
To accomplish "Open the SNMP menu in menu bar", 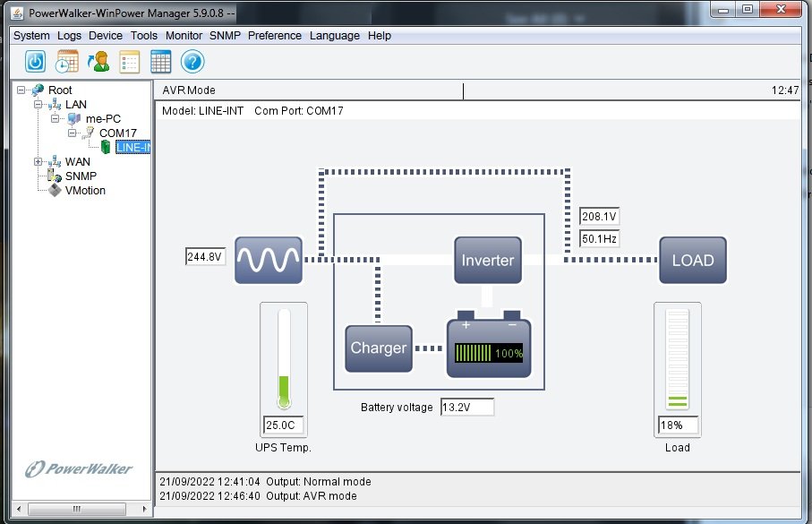I will point(226,36).
